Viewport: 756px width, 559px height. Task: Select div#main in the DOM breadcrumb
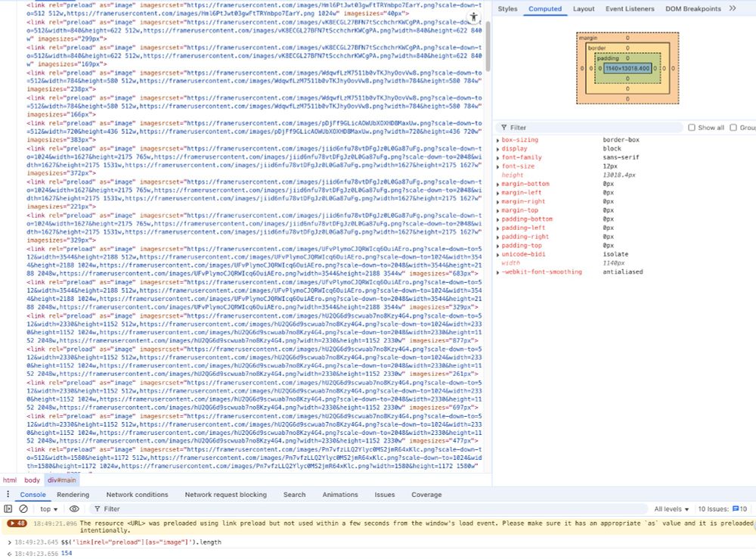pyautogui.click(x=62, y=480)
